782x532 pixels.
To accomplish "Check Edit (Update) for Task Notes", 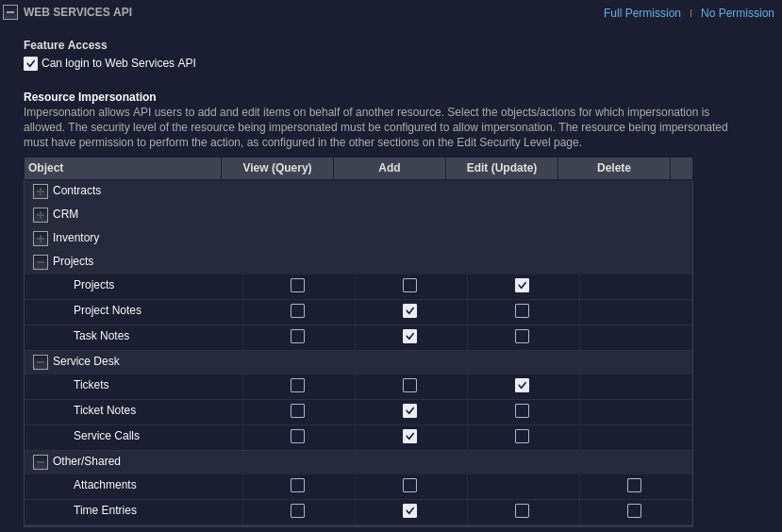I will tap(522, 336).
